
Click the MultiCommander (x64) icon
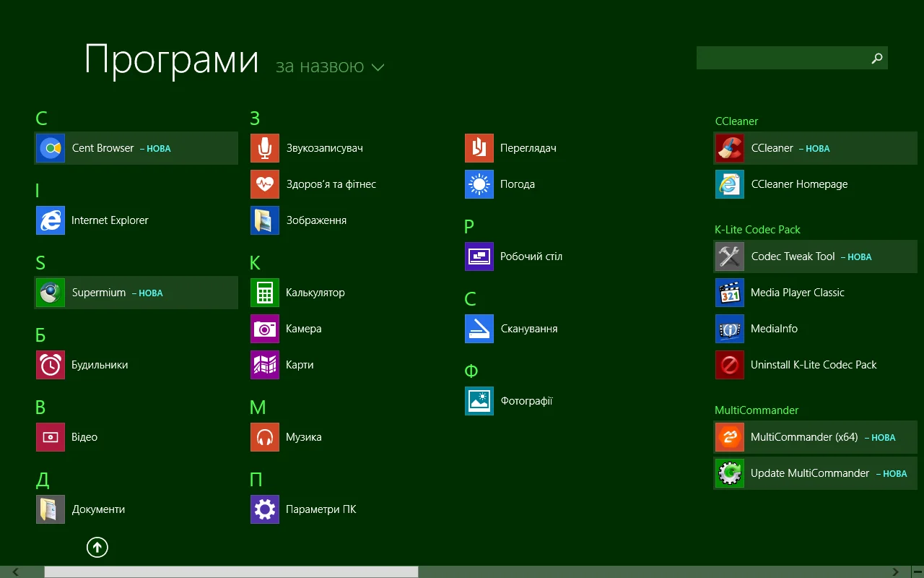pyautogui.click(x=730, y=437)
